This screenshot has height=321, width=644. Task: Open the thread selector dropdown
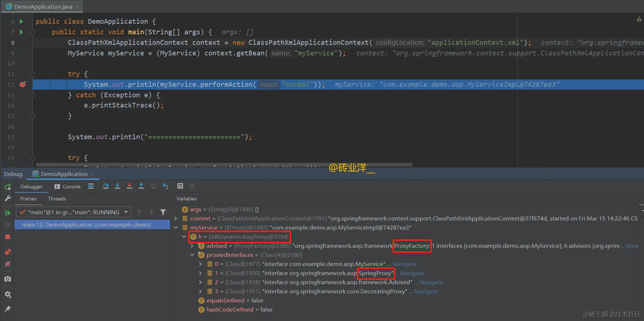(73, 212)
